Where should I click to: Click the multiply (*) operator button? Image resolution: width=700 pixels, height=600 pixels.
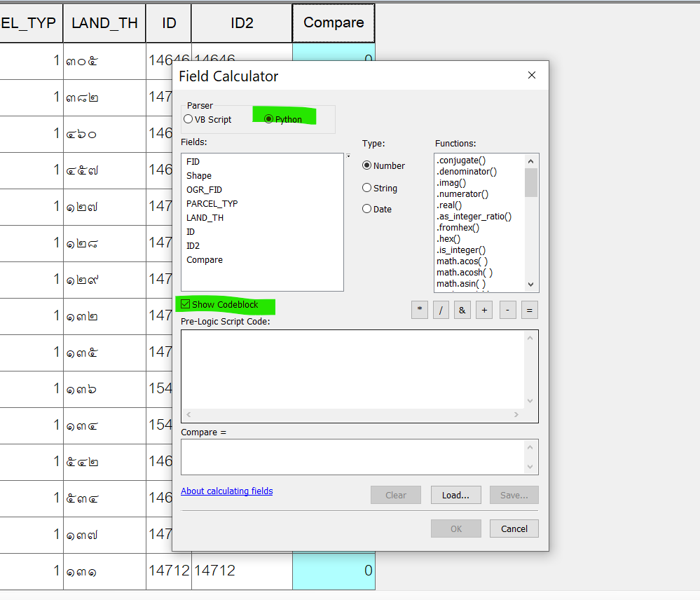[x=420, y=310]
